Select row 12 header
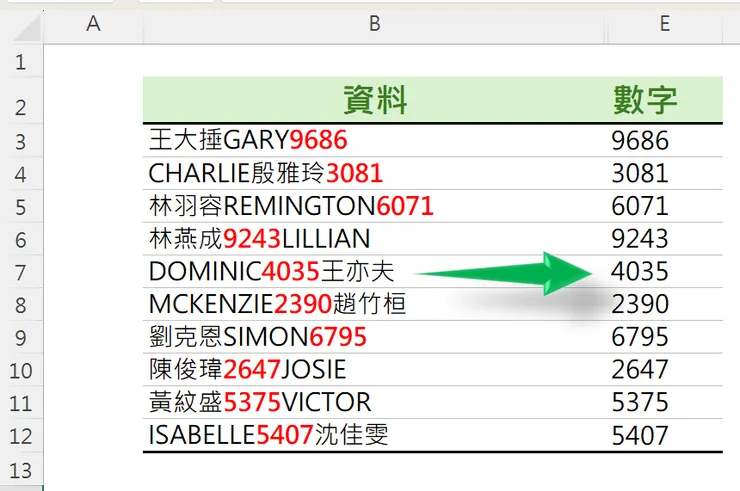Viewport: 740px width, 491px height. pyautogui.click(x=21, y=436)
